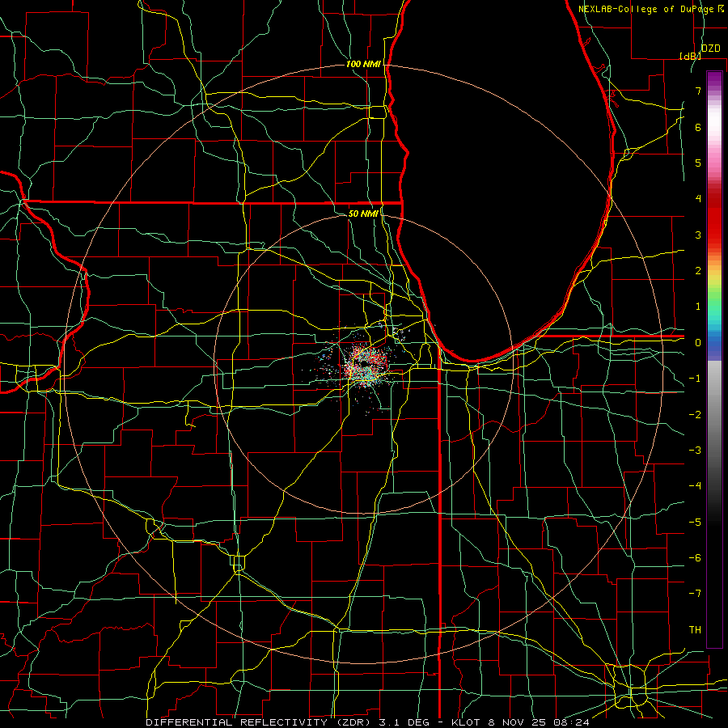728x728 pixels.
Task: Click the "TH" threshold label on the scale
Action: (695, 630)
